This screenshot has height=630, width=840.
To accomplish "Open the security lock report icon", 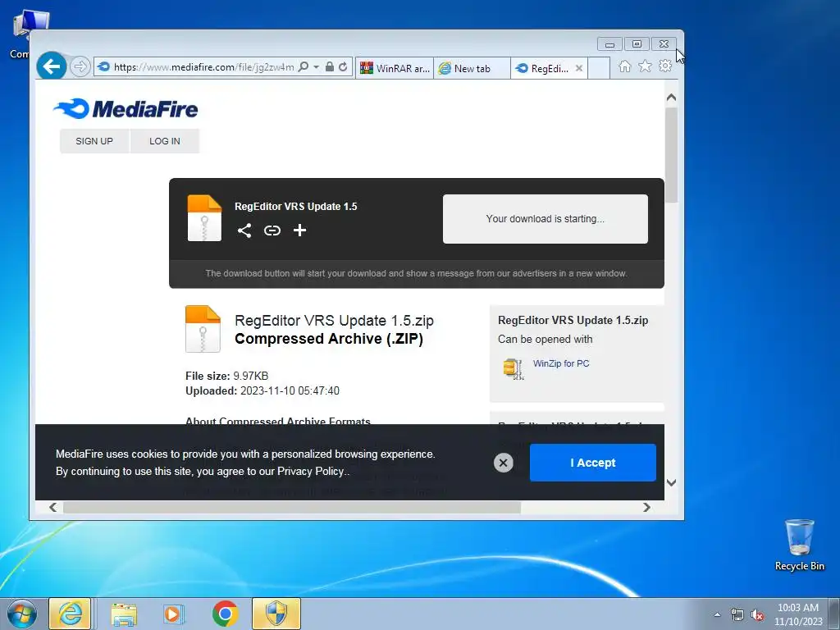I will 330,67.
